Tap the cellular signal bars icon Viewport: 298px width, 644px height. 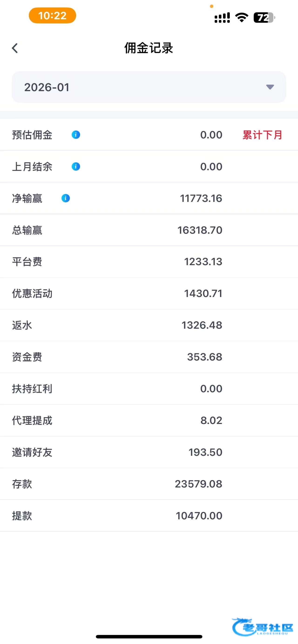coord(222,18)
